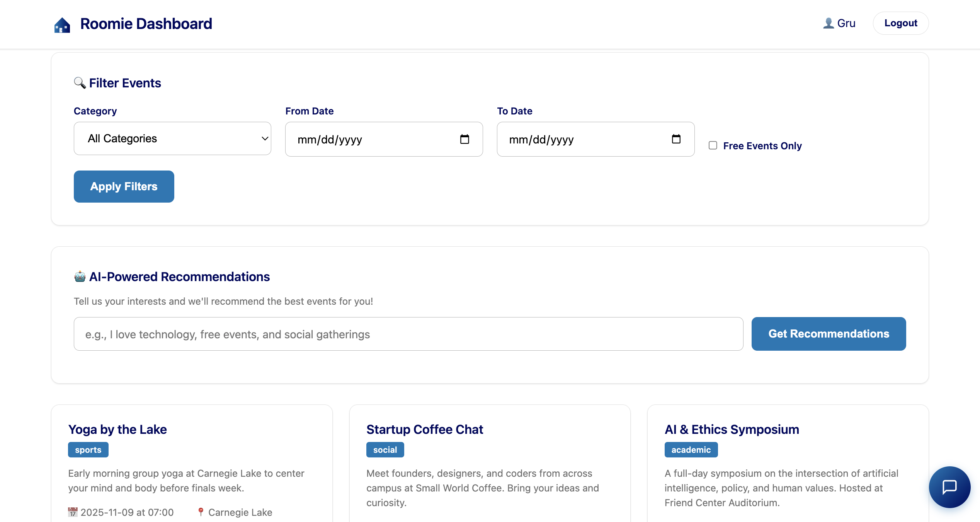
Task: Open the AI & Ethics Symposium title
Action: (732, 429)
